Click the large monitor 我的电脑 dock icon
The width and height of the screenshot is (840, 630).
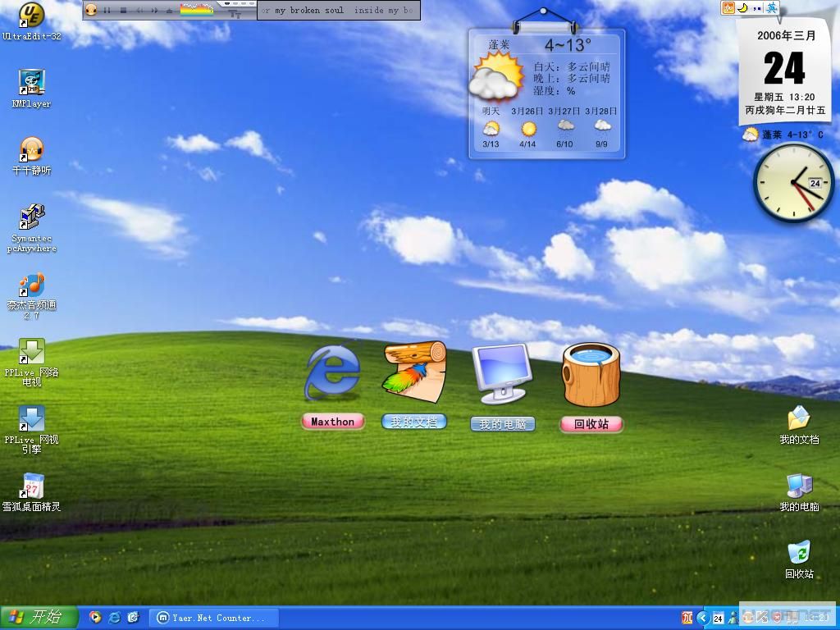(503, 373)
